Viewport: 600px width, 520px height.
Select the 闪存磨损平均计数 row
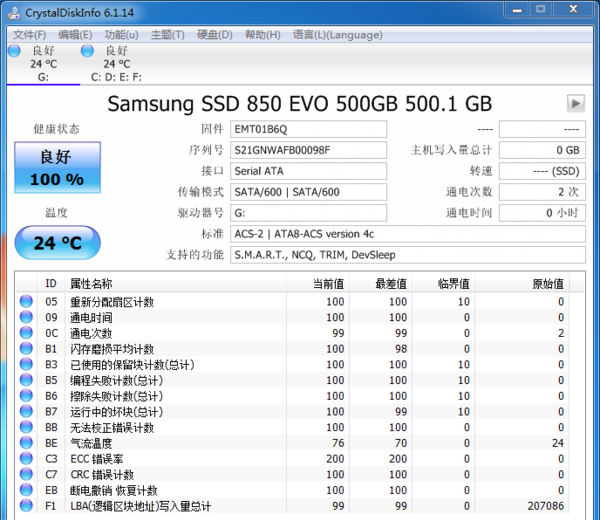click(293, 349)
